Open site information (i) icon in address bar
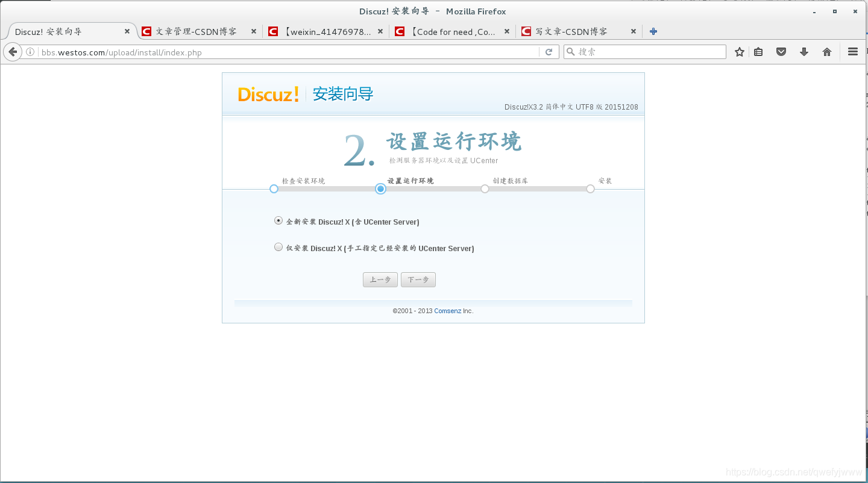 pos(30,52)
